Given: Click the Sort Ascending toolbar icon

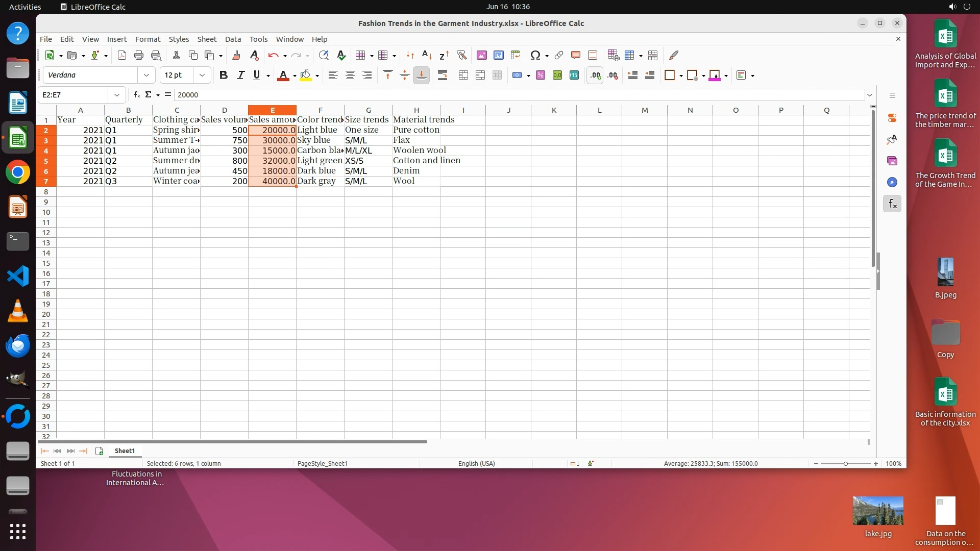Looking at the screenshot, I should 427,55.
